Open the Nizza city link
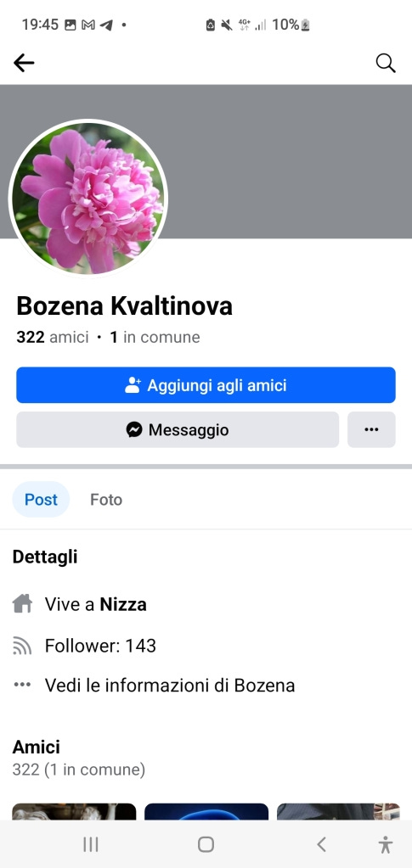This screenshot has height=868, width=412. pos(123,604)
